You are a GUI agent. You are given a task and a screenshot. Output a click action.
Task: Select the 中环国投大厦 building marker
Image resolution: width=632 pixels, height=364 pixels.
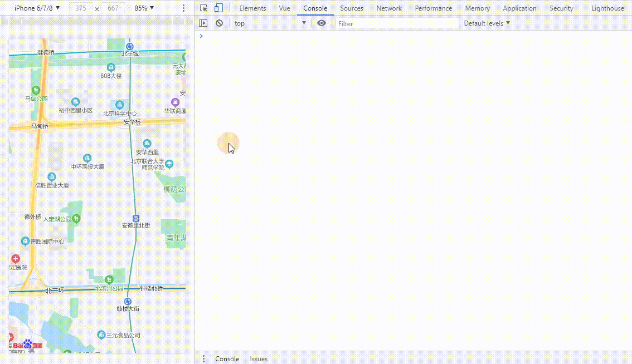point(87,158)
